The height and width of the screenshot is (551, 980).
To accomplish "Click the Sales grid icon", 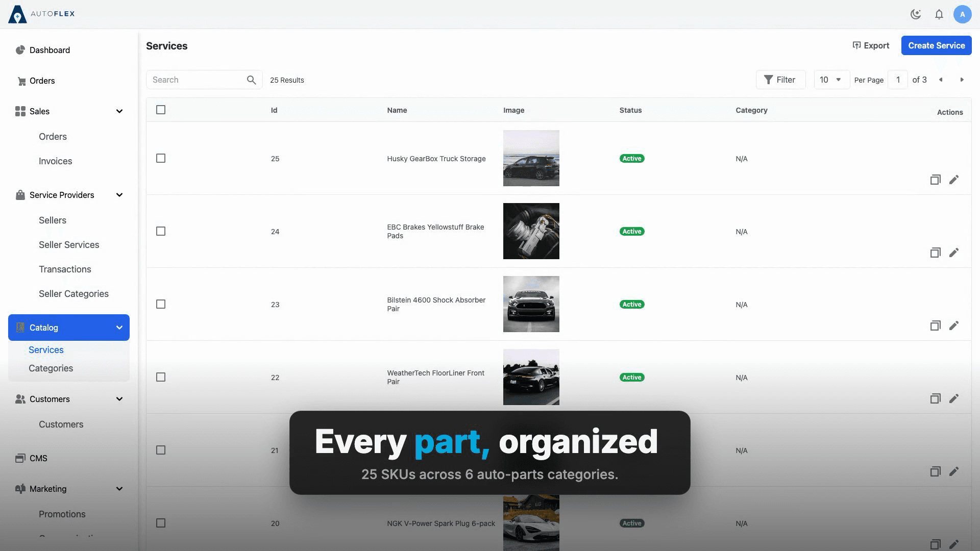I will 20,111.
